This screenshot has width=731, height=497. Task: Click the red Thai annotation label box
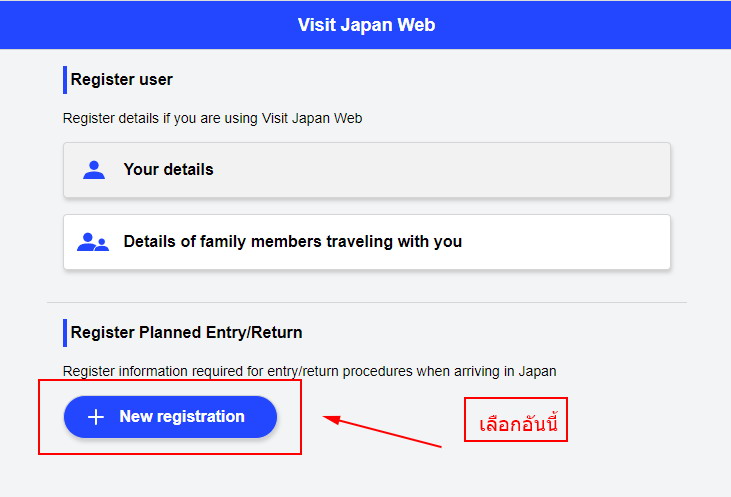[x=516, y=419]
